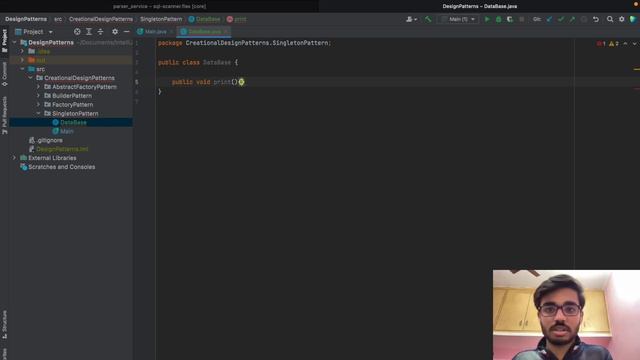Click the webcam video overlay
The height and width of the screenshot is (360, 640).
pos(566,315)
